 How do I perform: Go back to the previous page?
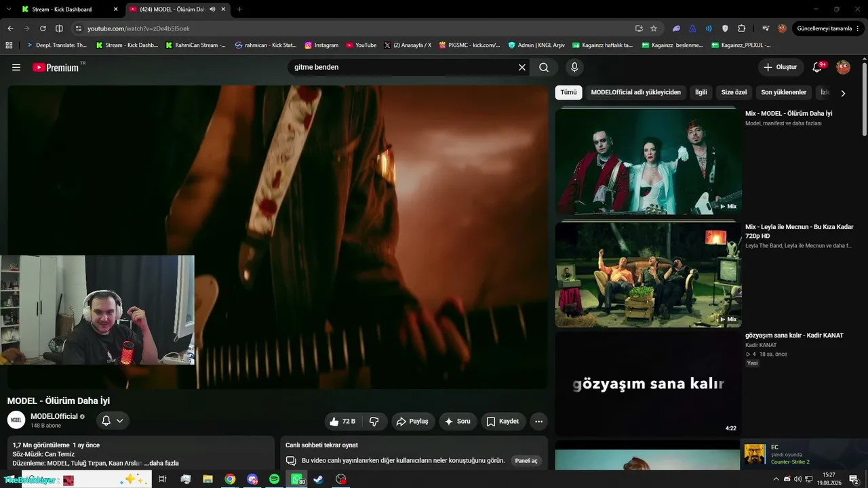[10, 28]
